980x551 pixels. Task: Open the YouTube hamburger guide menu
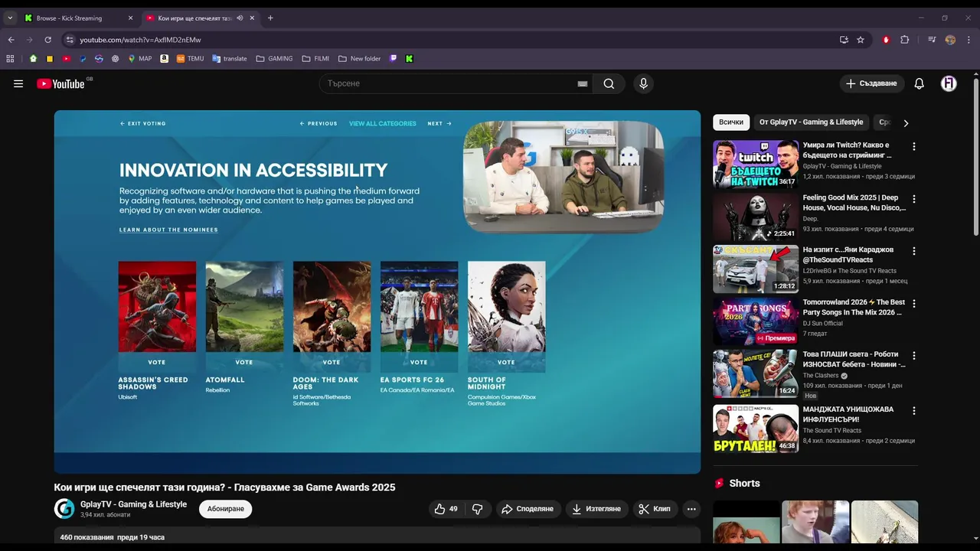click(18, 84)
